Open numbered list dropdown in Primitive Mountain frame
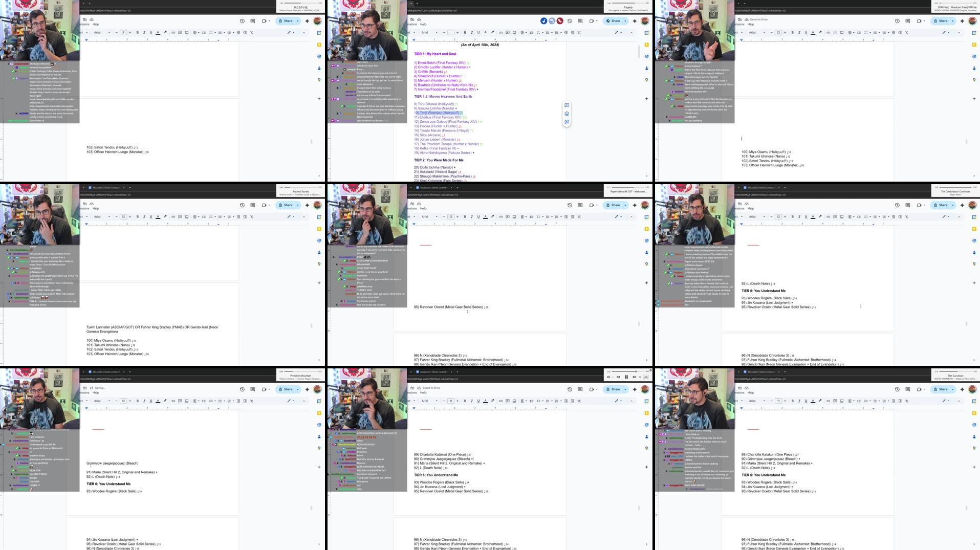The image size is (980, 550). point(230,401)
